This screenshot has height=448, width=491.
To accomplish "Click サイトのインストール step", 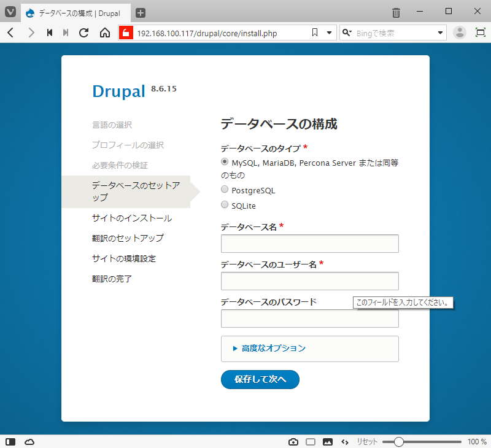I will (132, 218).
